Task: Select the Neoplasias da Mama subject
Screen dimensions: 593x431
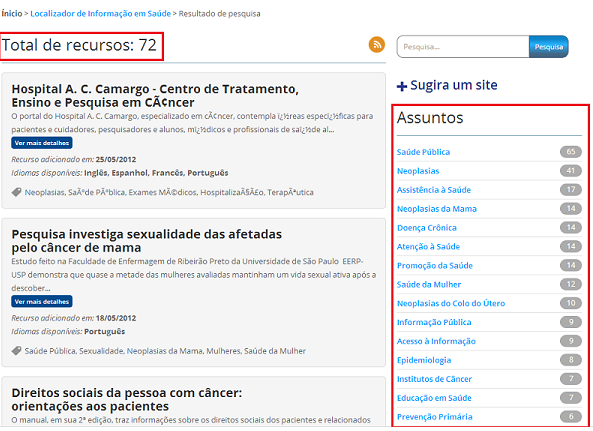Action: coord(437,209)
